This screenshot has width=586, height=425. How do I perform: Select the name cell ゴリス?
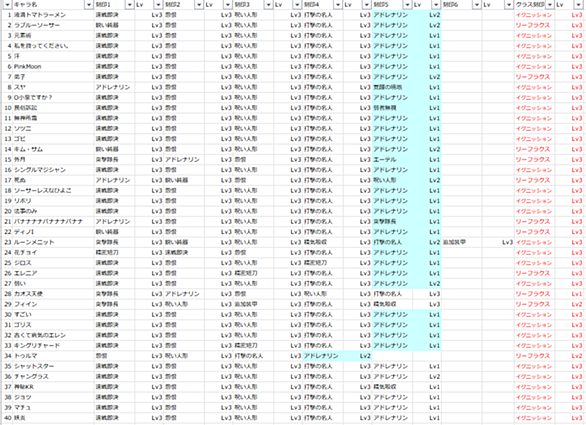click(53, 325)
